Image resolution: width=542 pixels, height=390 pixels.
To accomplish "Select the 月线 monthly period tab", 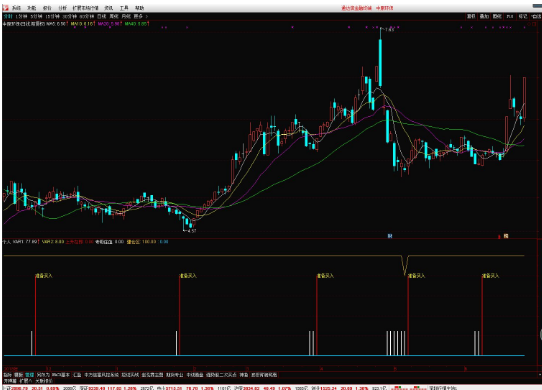I will click(126, 16).
